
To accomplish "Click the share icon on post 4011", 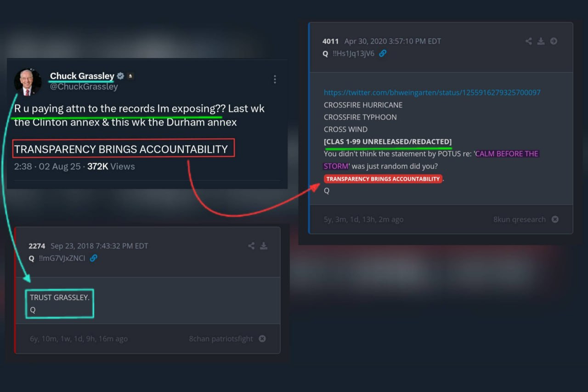I will point(529,41).
